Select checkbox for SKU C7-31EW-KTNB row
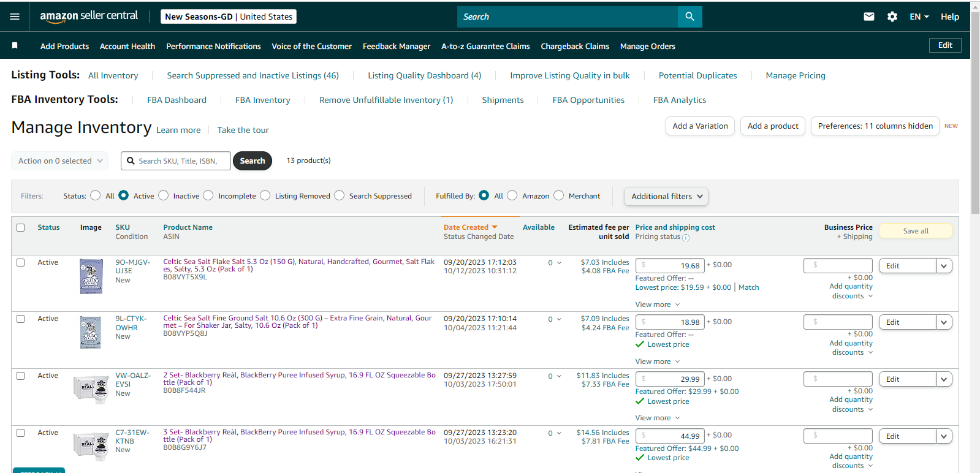980x473 pixels. tap(21, 433)
